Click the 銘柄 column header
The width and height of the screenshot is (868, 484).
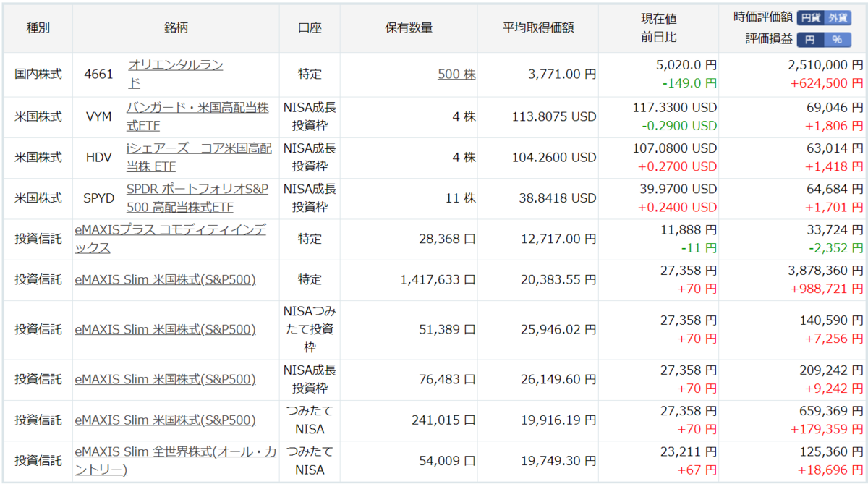coord(176,28)
